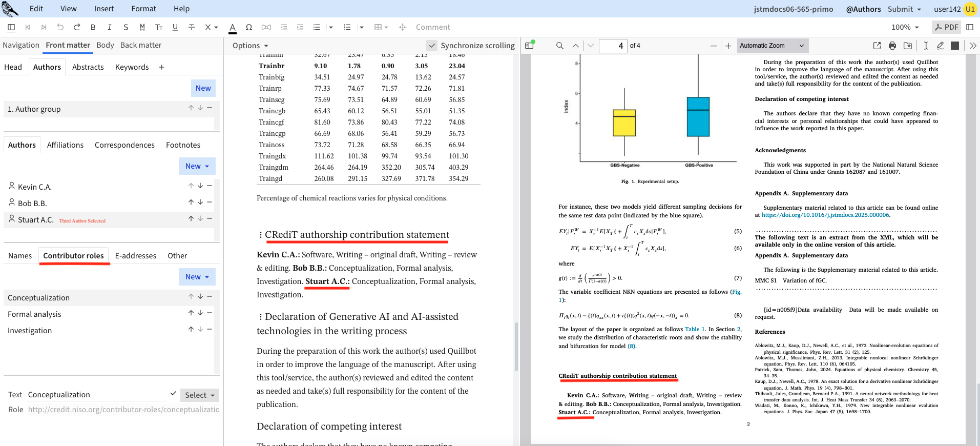
Task: Apply underline formatting from toolbar
Action: click(175, 27)
